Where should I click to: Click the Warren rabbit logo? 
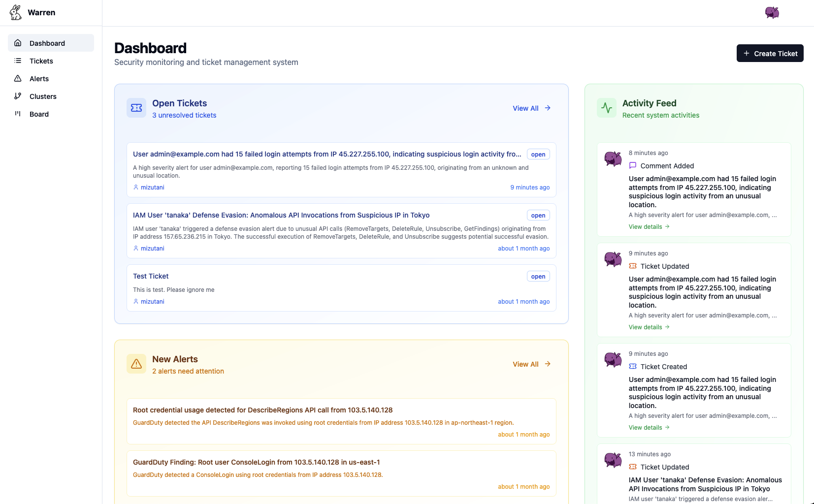(15, 12)
